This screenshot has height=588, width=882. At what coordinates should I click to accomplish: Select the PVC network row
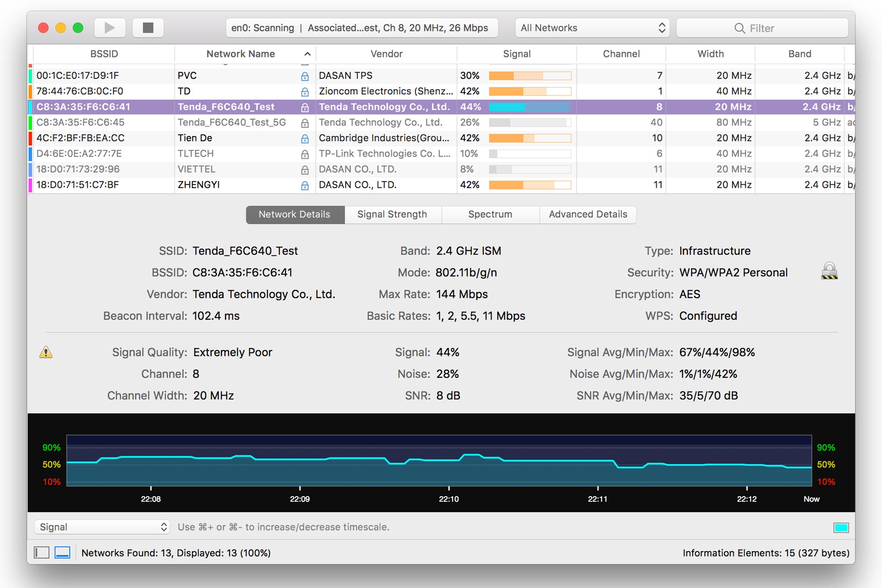click(441, 76)
